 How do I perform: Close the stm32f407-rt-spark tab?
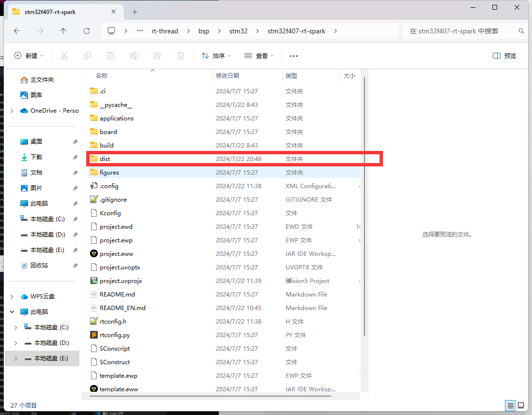[114, 12]
